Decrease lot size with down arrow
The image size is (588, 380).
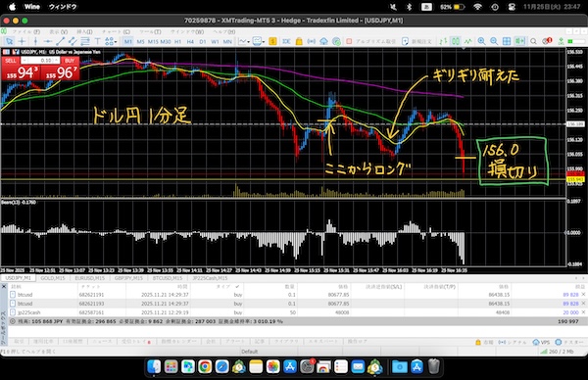[24, 61]
